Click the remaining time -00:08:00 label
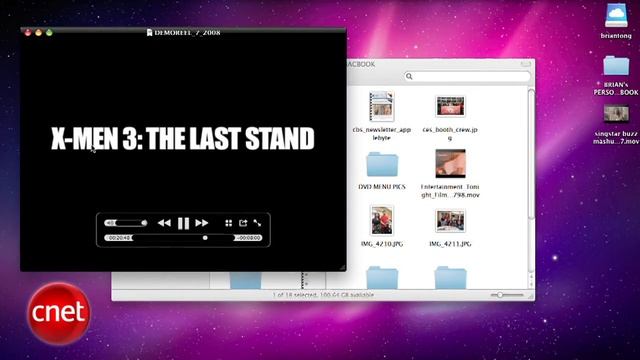Image resolution: width=640 pixels, height=360 pixels. [x=249, y=238]
